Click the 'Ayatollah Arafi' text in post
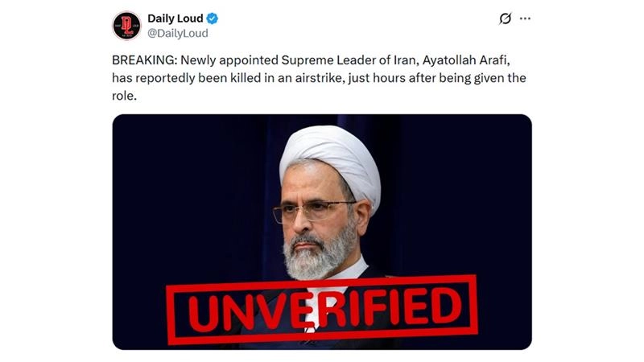This screenshot has height=362, width=644. (466, 60)
